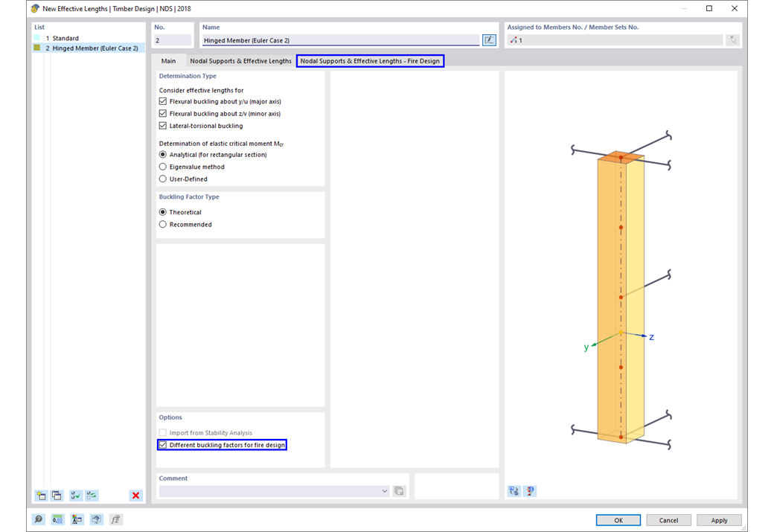Choose Recommended buckling factor type
774x532 pixels.
coord(162,224)
